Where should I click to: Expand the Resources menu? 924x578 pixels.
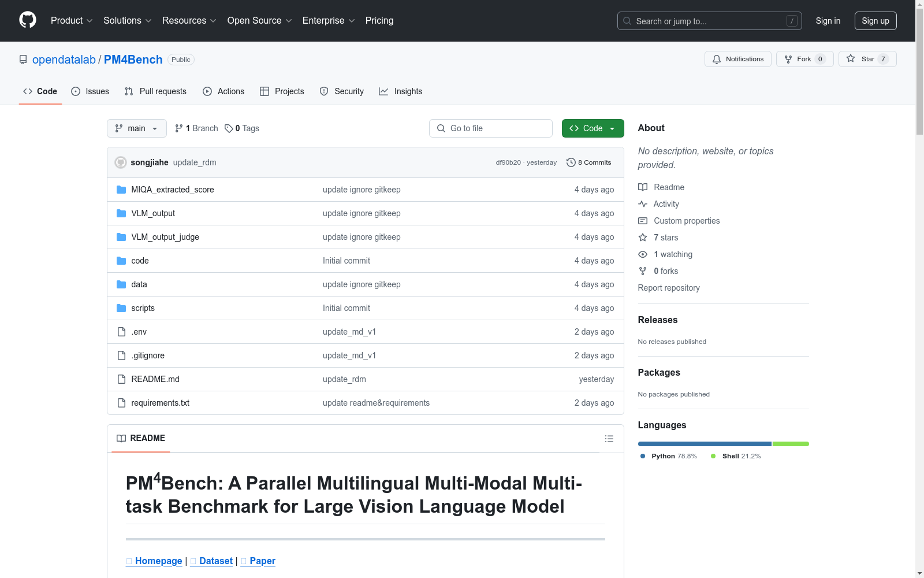pyautogui.click(x=189, y=20)
